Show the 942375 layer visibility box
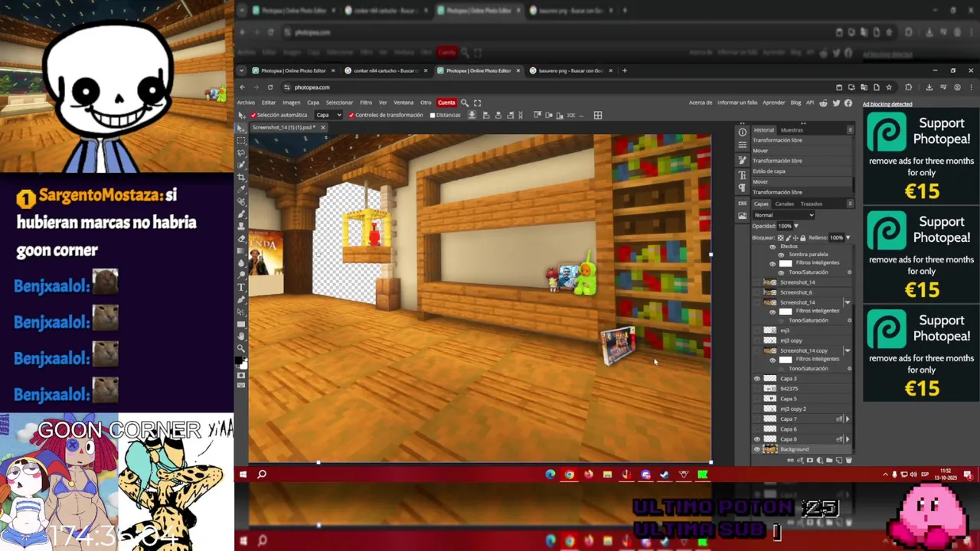The height and width of the screenshot is (551, 980). pyautogui.click(x=757, y=389)
